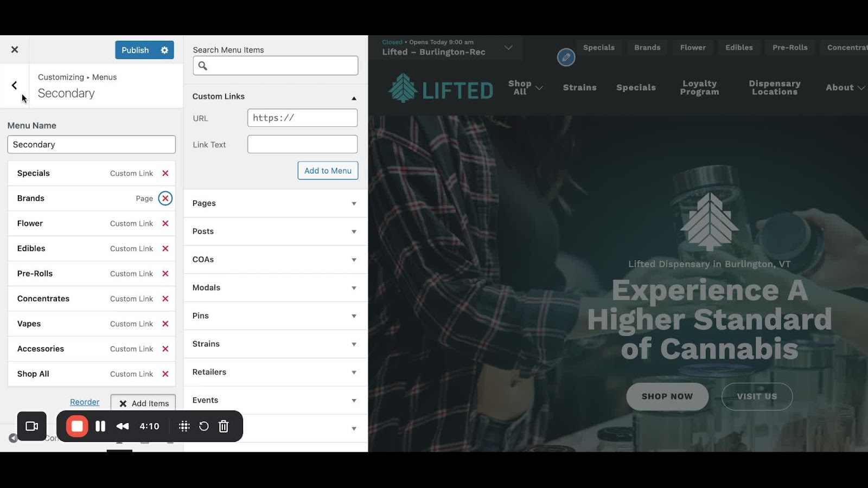Screen dimensions: 868x488
Task: Expand the Specials menu item row
Action: coord(91,174)
